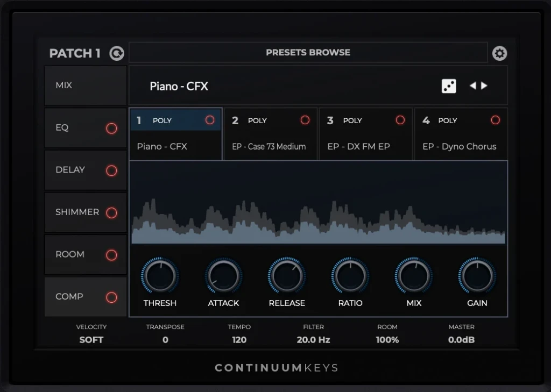Click the VELOCITY value SOFT
The width and height of the screenshot is (551, 392).
pyautogui.click(x=91, y=340)
